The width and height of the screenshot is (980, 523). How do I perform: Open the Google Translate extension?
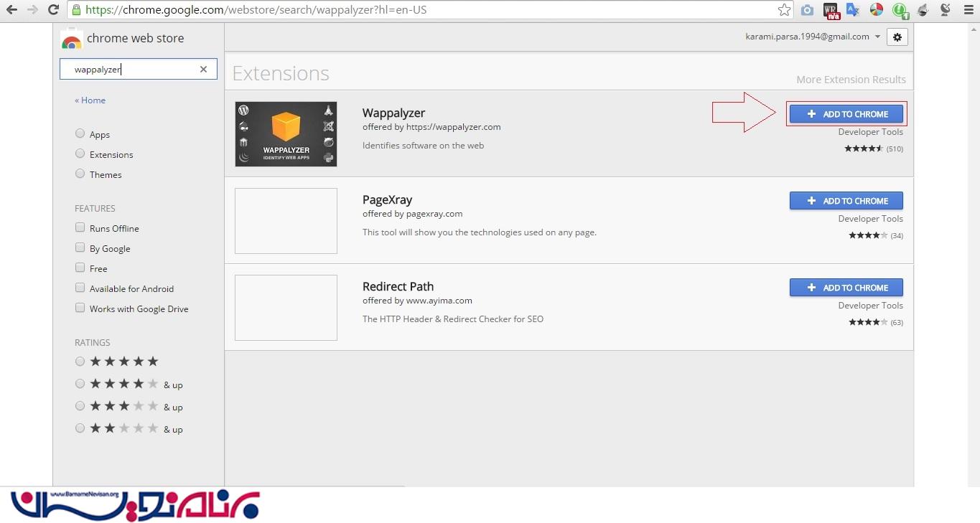853,10
